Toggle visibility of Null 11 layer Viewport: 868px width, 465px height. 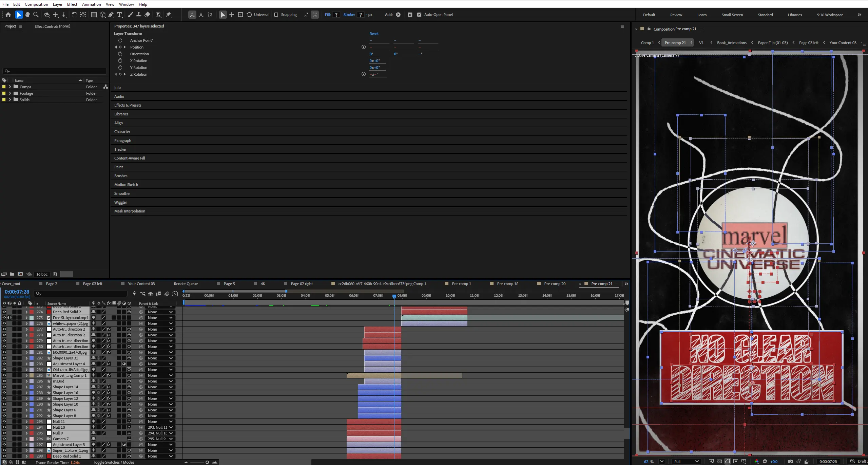click(x=4, y=422)
